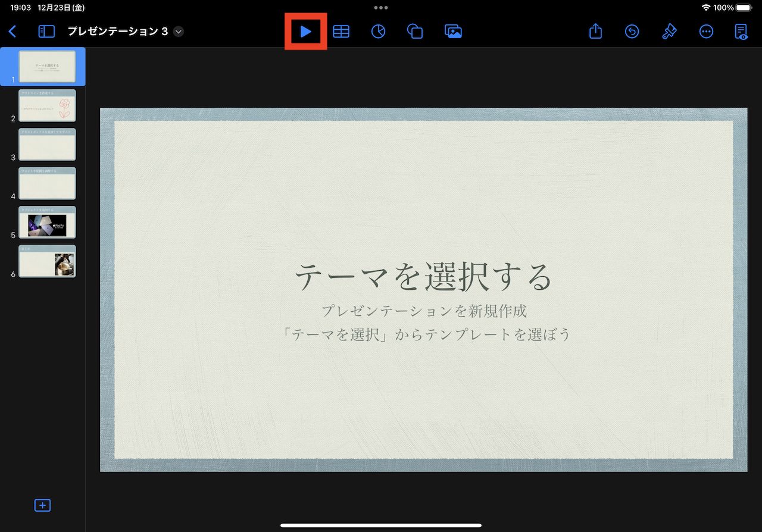This screenshot has height=532, width=762.
Task: Tap the Wi-Fi status icon
Action: click(x=706, y=8)
